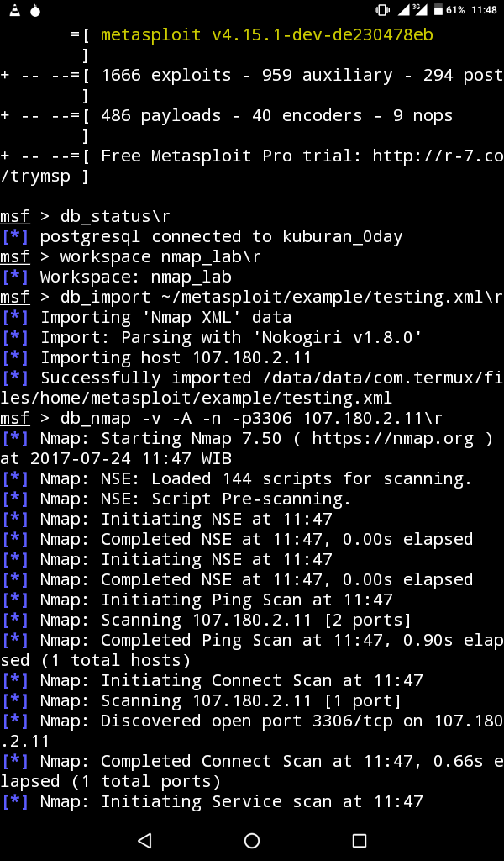
Task: Tap 'NSE: Script Pre-scanning.' line
Action: 176,499
